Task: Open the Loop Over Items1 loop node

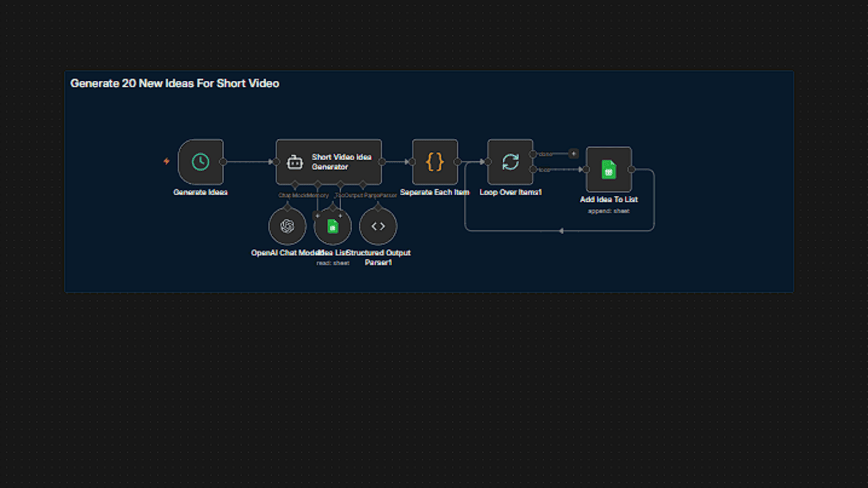Action: pos(510,162)
